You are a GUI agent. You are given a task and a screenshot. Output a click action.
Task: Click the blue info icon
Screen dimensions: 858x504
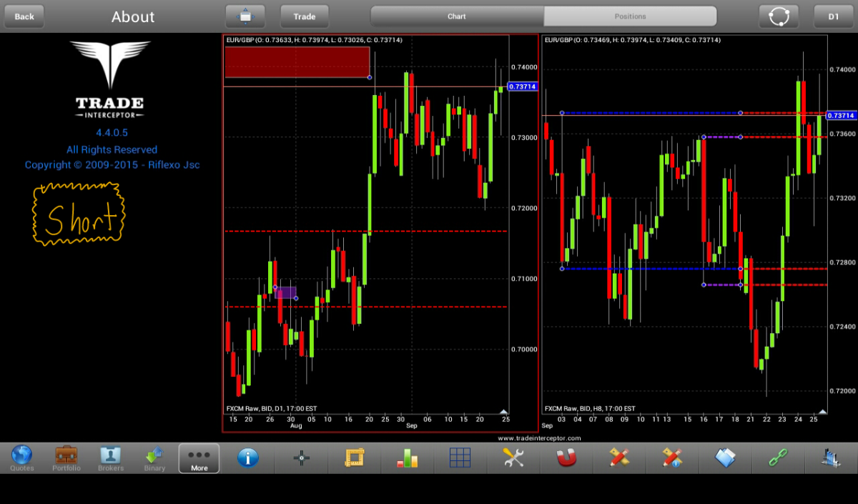tap(247, 458)
